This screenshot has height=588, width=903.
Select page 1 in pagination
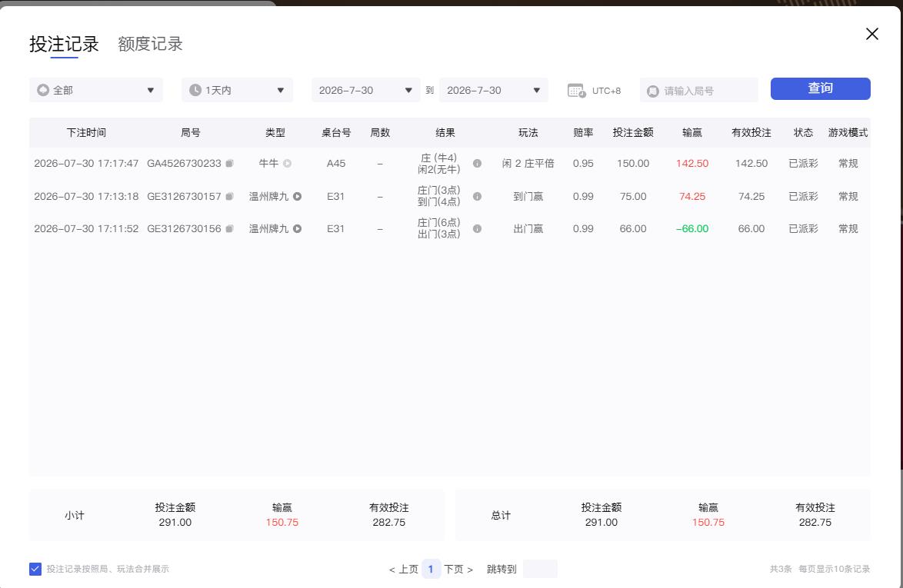pyautogui.click(x=431, y=569)
